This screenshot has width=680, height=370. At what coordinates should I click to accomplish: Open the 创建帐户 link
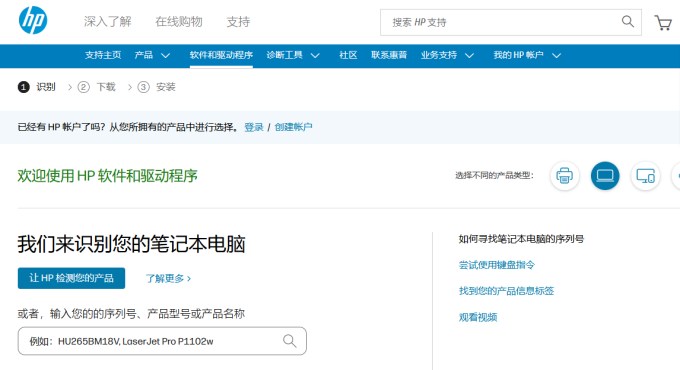(x=293, y=127)
